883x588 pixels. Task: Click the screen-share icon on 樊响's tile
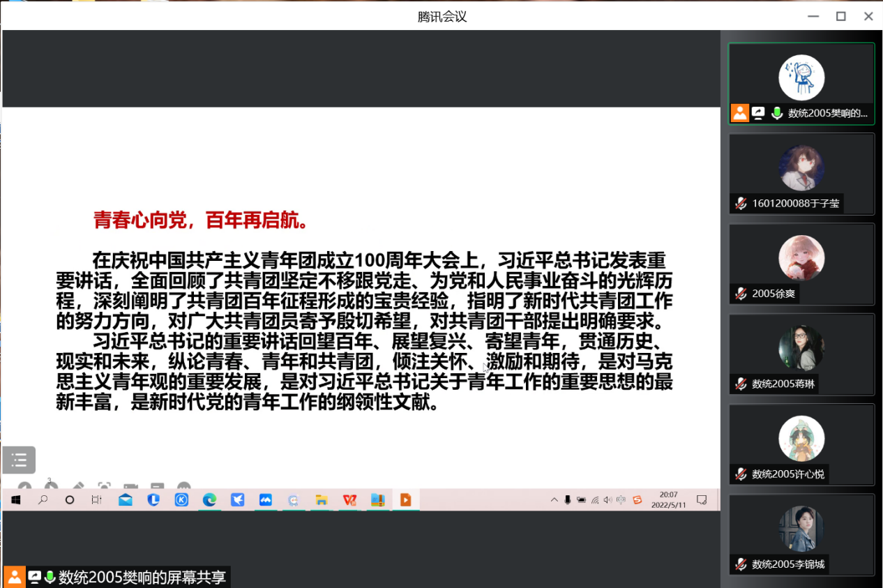(758, 113)
